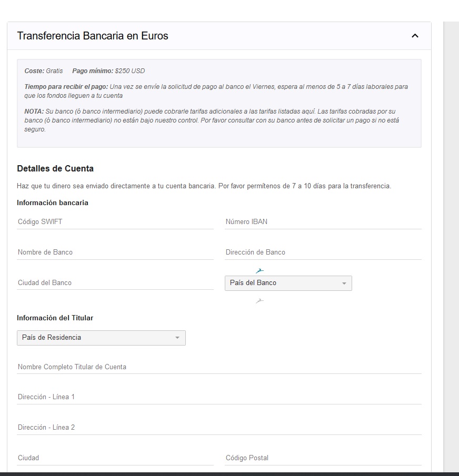Click the gray bird icon below País del Banco
This screenshot has width=459, height=476.
(259, 301)
